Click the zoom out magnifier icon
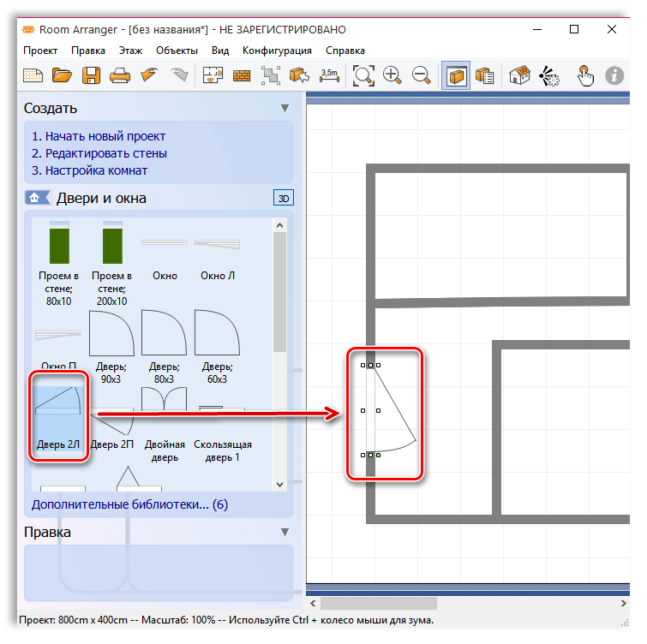 [421, 75]
